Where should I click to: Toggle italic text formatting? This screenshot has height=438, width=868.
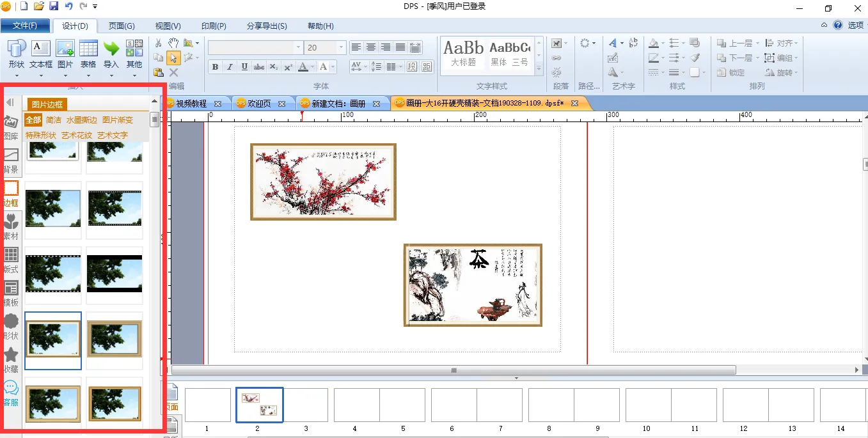pyautogui.click(x=230, y=67)
